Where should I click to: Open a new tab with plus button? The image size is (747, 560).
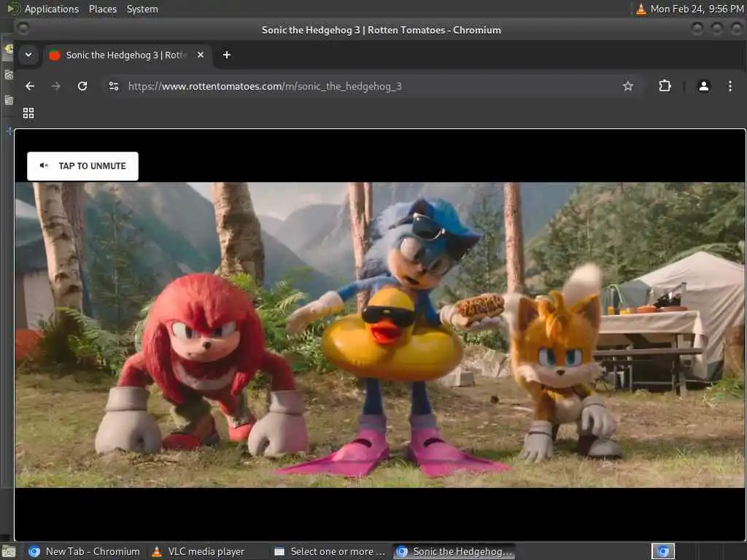pos(227,55)
